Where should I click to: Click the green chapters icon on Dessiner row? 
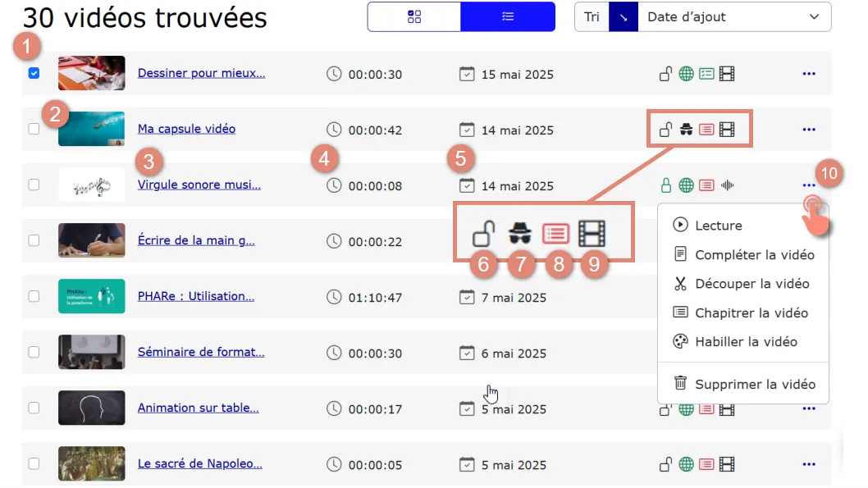pos(706,74)
